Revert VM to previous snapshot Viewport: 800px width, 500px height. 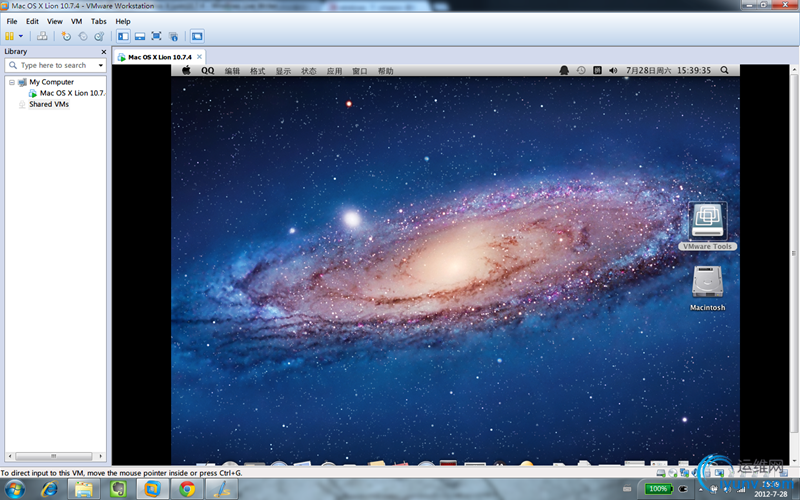[83, 36]
